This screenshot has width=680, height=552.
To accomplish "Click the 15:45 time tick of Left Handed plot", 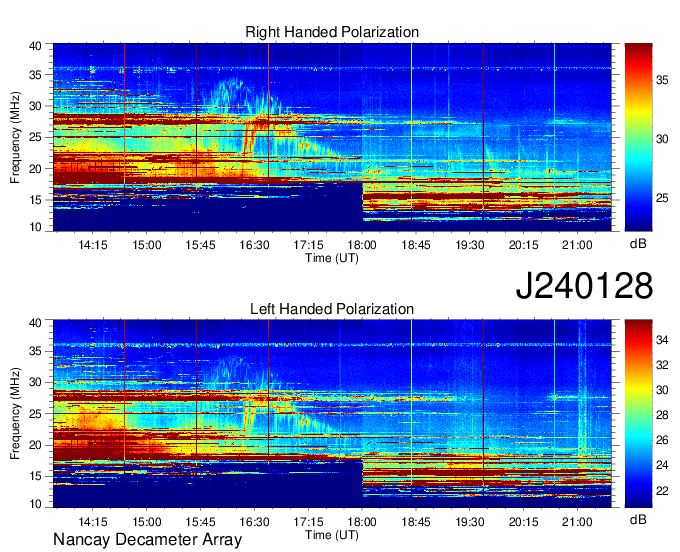I will (200, 522).
